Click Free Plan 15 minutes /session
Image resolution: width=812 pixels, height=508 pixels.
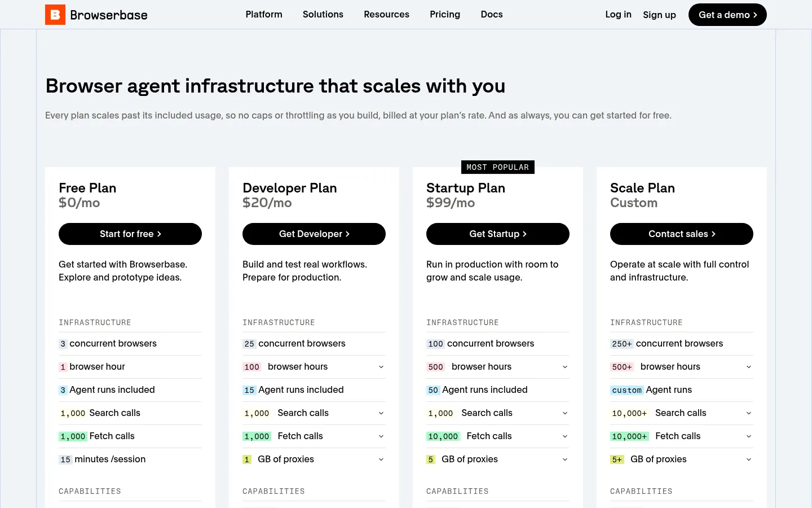[x=102, y=459]
